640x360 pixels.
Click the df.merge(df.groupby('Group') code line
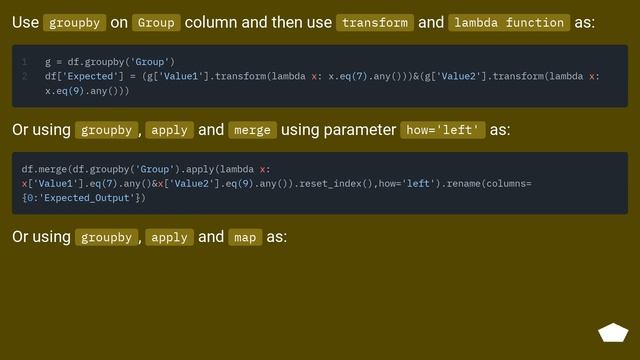[x=146, y=169]
